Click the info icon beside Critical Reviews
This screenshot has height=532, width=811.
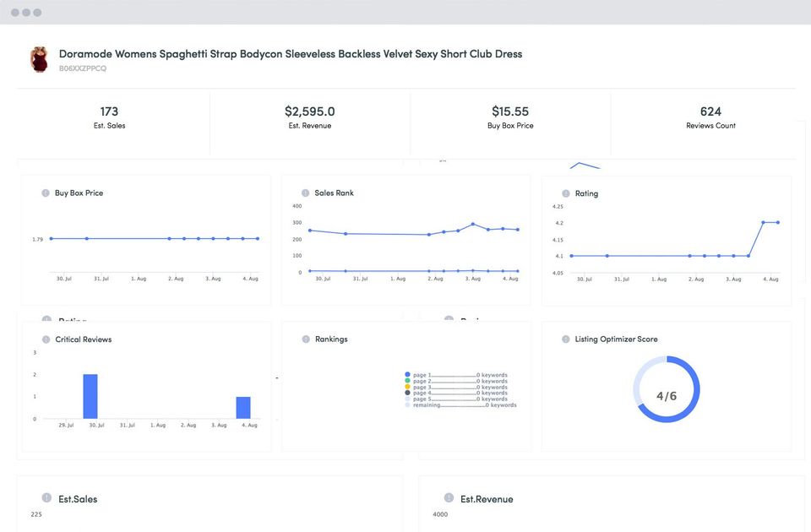[46, 339]
